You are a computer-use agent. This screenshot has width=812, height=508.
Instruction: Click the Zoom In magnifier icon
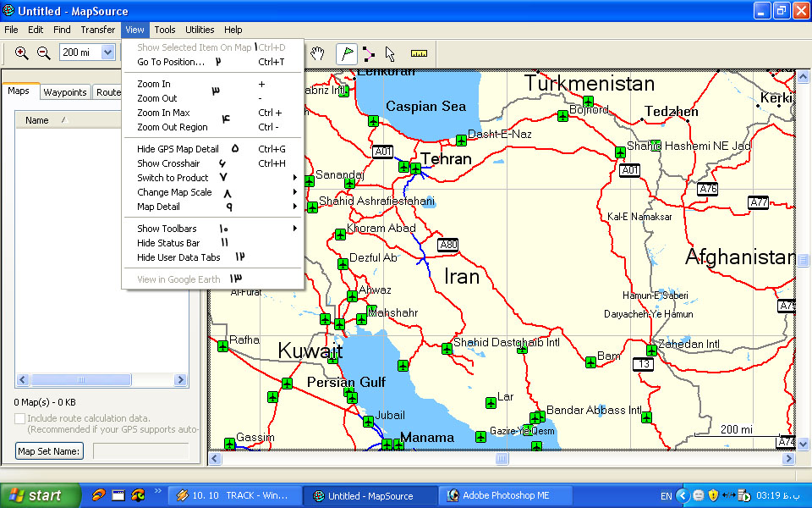point(22,53)
